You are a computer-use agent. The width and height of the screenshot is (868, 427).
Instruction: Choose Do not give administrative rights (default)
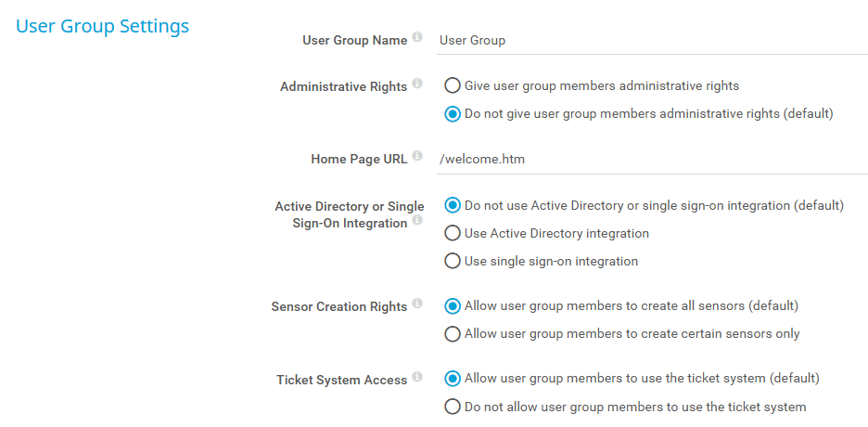pos(453,114)
